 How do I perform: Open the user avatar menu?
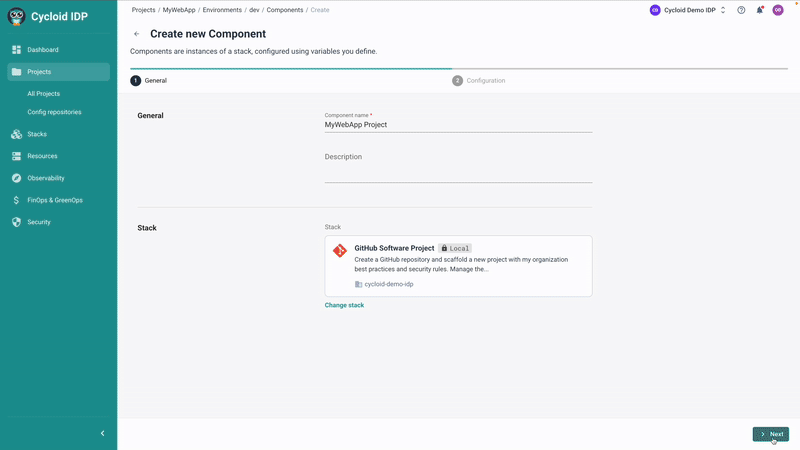point(778,10)
